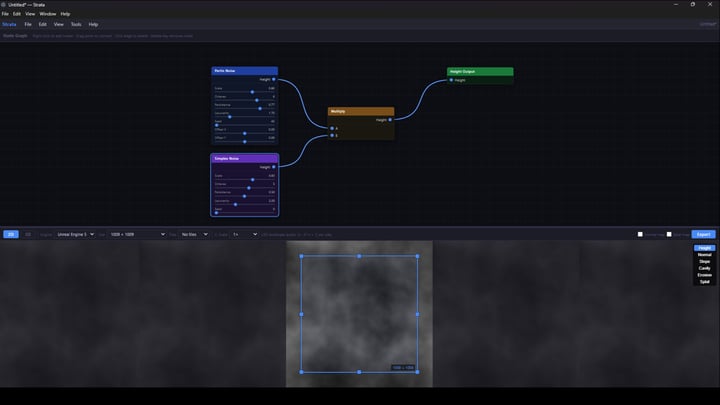Open the No tiles dropdown
Viewport: 720px width, 405px height.
(x=194, y=234)
